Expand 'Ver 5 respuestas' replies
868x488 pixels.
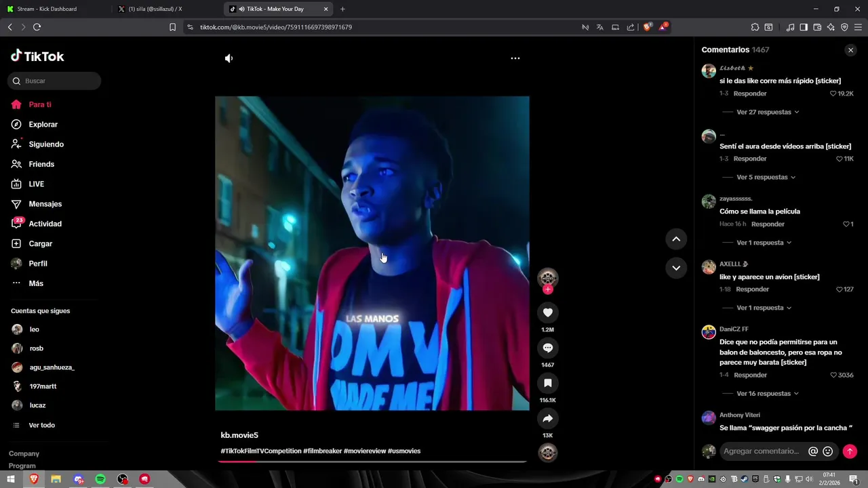coord(766,177)
